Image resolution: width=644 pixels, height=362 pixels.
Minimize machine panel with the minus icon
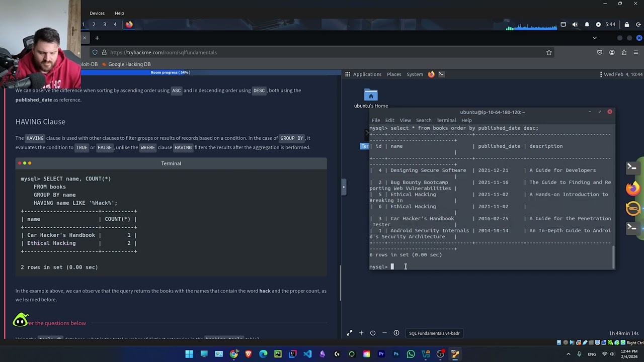384,333
